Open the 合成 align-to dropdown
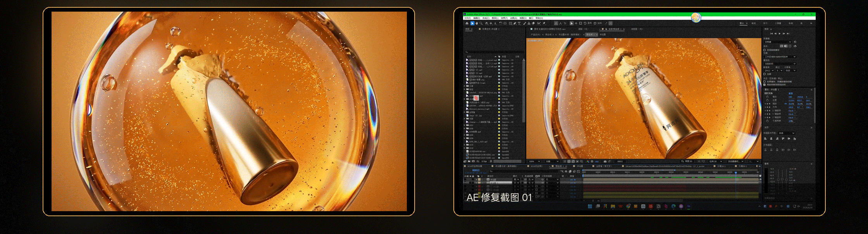This screenshot has height=234, width=868. (x=787, y=133)
